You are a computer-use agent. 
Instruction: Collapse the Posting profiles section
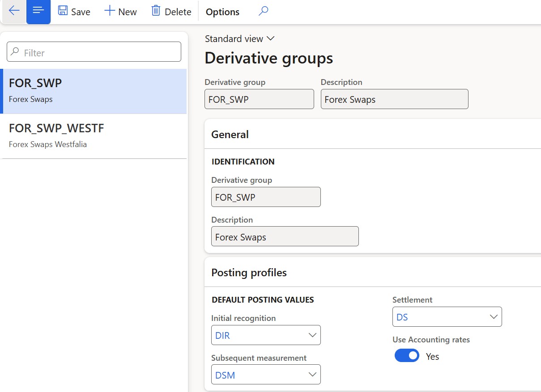coord(372,272)
